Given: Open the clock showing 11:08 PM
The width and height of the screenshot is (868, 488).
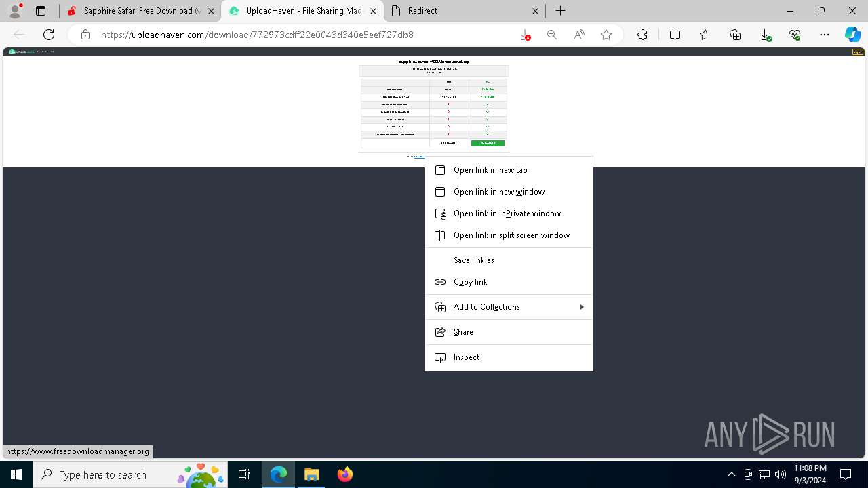Looking at the screenshot, I should point(810,474).
